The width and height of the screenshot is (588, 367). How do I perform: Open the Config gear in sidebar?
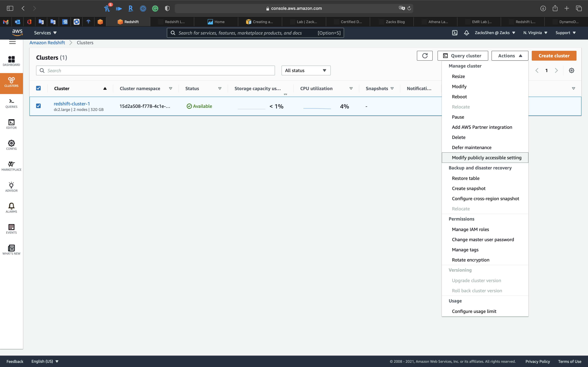11,145
